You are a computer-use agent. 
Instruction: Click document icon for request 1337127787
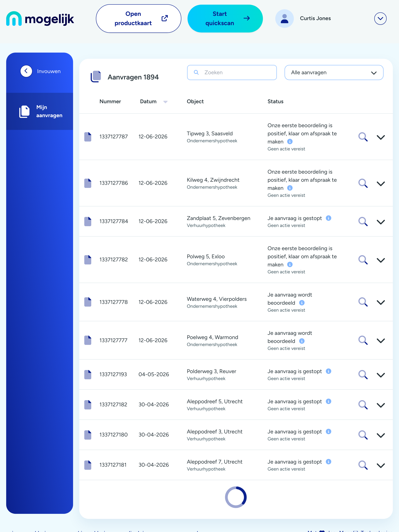[88, 137]
